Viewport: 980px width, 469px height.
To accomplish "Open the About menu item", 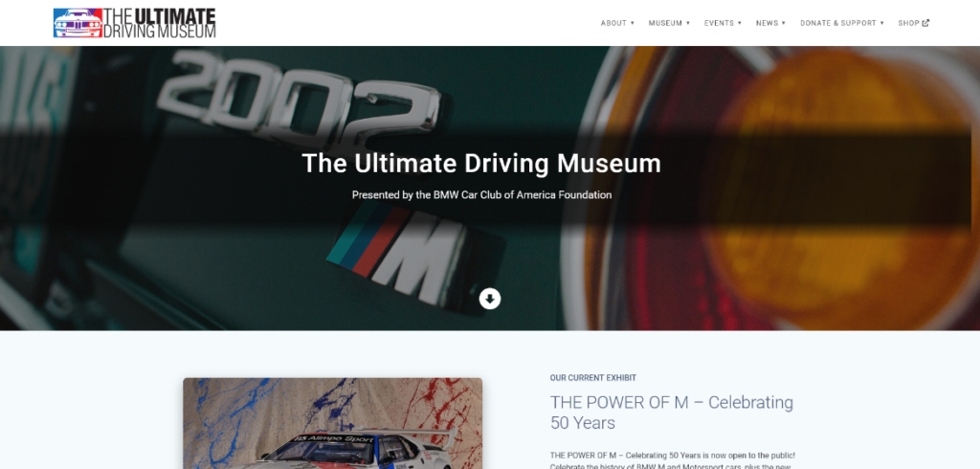I will click(x=613, y=23).
